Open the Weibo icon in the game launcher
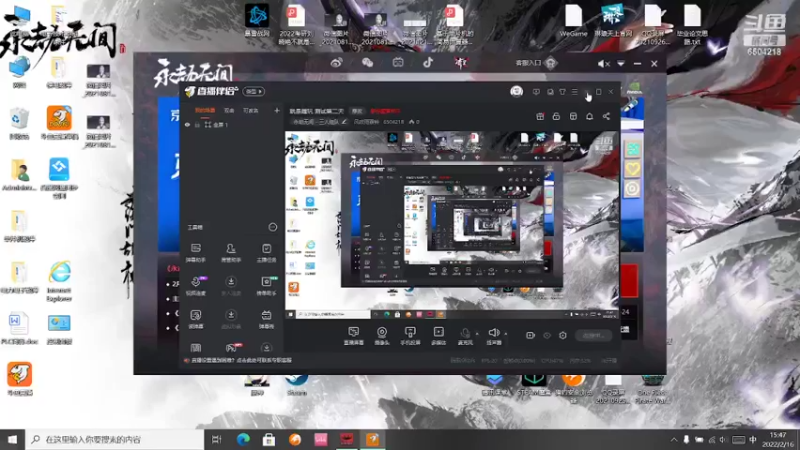800x450 pixels. 336,63
